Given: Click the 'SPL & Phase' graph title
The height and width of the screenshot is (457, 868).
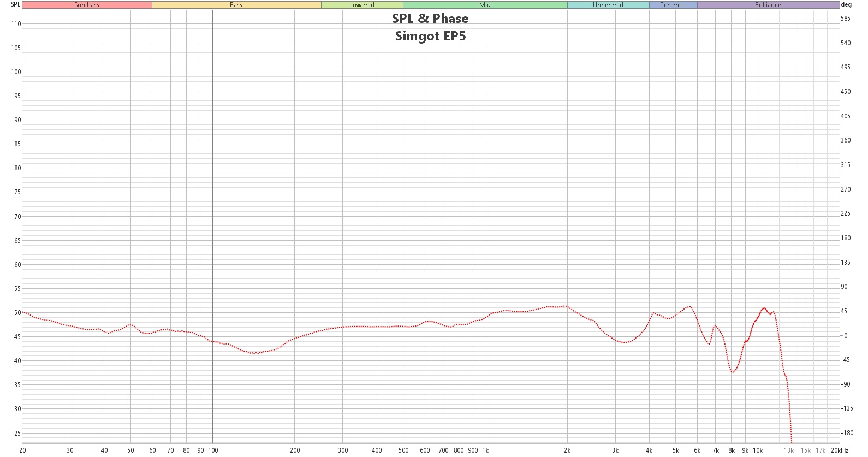Looking at the screenshot, I should [x=430, y=19].
